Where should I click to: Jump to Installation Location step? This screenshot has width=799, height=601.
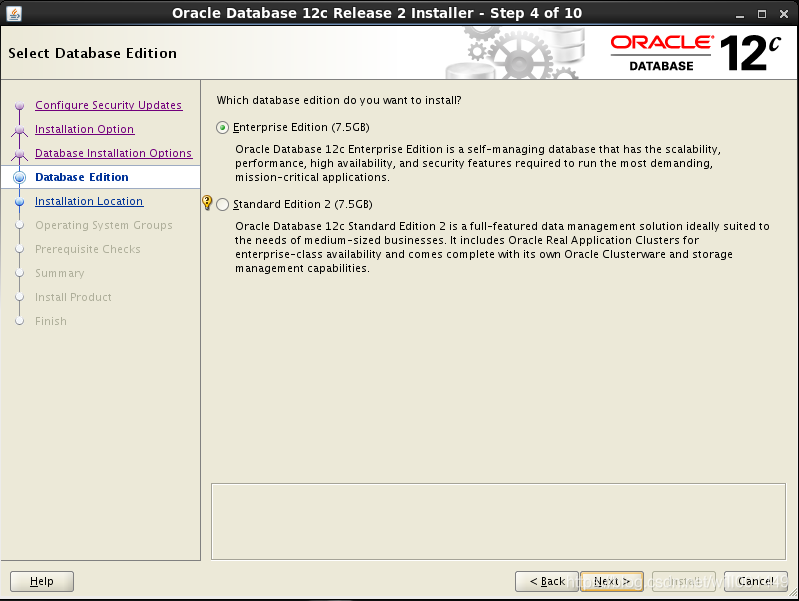tap(89, 201)
